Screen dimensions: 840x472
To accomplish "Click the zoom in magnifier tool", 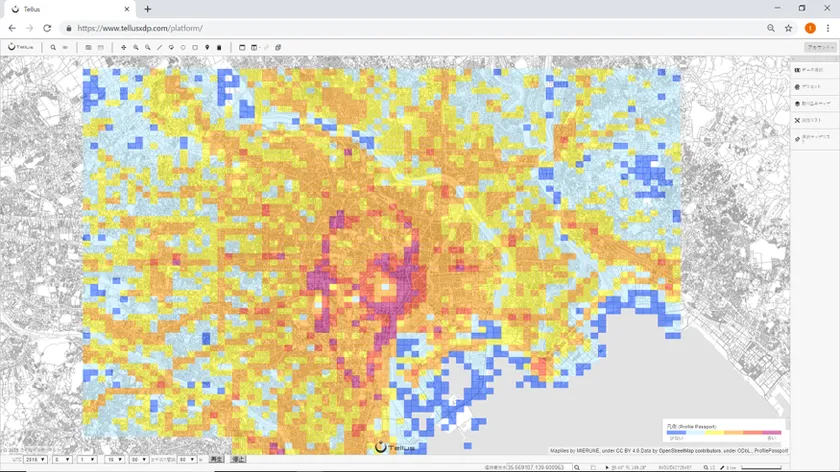I will pos(135,47).
